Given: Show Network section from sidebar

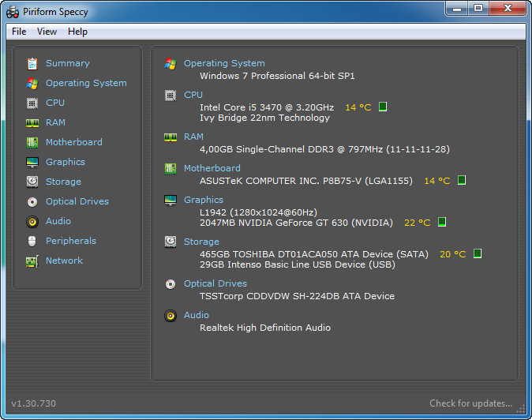Looking at the screenshot, I should 65,261.
